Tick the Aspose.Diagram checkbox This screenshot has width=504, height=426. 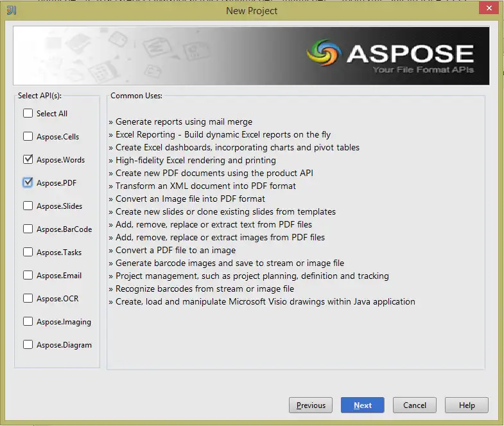pyautogui.click(x=28, y=345)
